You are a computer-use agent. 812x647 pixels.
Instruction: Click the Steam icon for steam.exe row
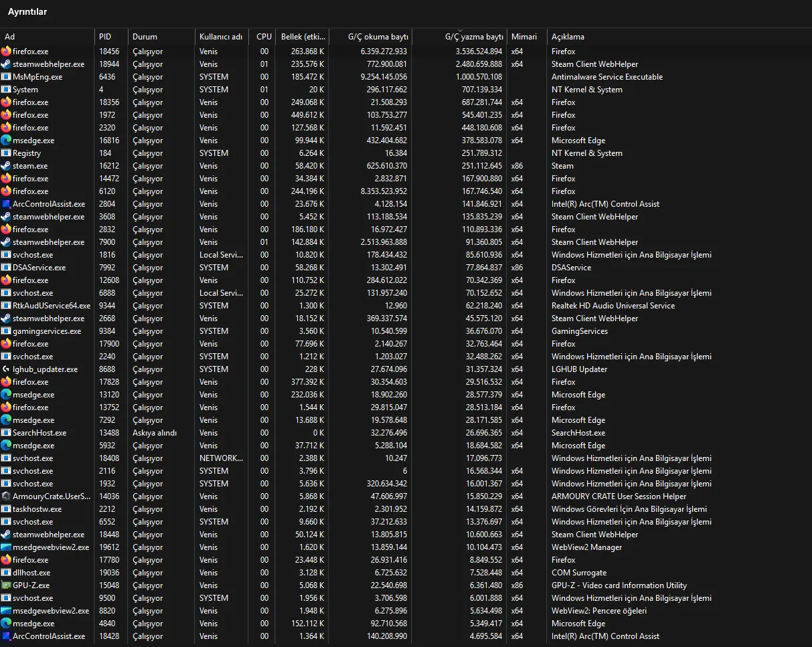click(x=6, y=166)
